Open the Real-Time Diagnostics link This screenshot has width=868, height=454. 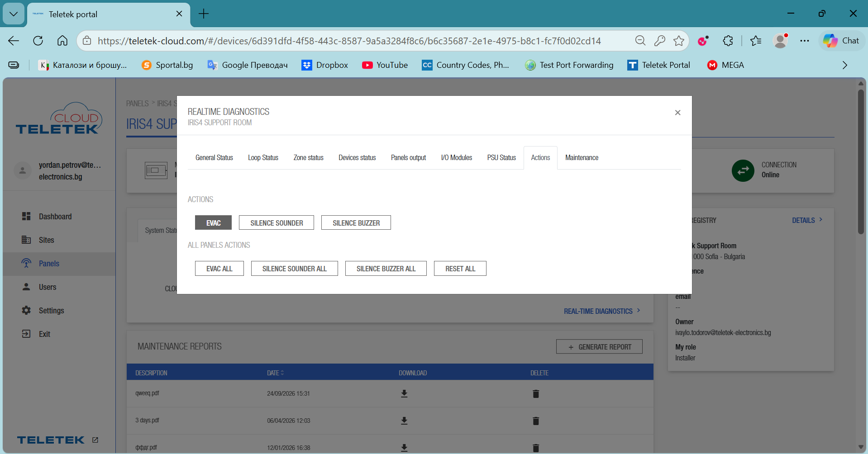pyautogui.click(x=602, y=311)
